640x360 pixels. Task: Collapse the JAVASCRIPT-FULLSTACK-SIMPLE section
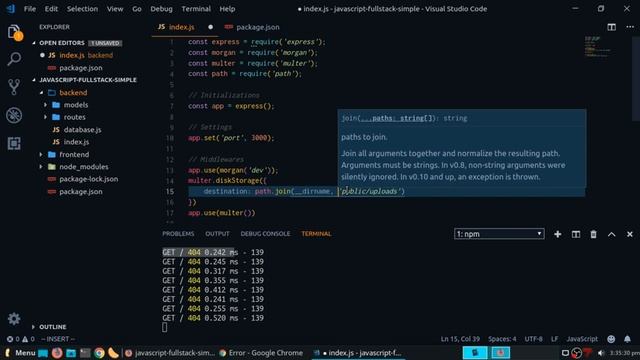(88, 80)
